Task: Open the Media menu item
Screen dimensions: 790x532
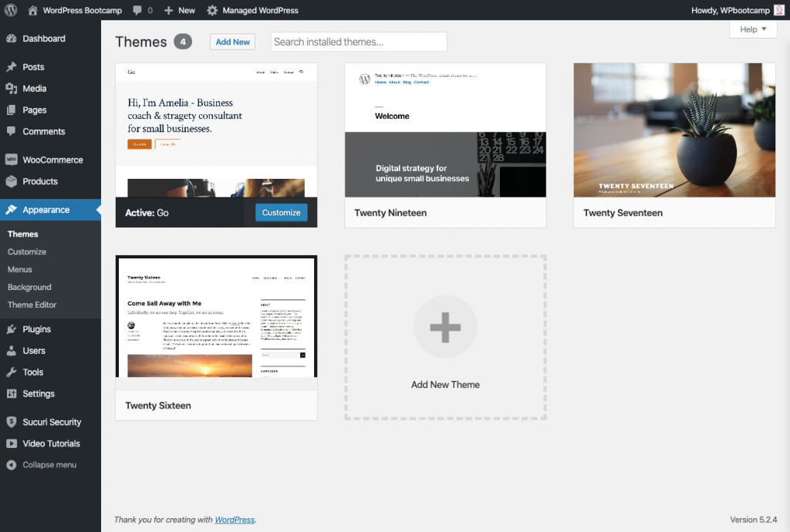Action: click(50, 89)
